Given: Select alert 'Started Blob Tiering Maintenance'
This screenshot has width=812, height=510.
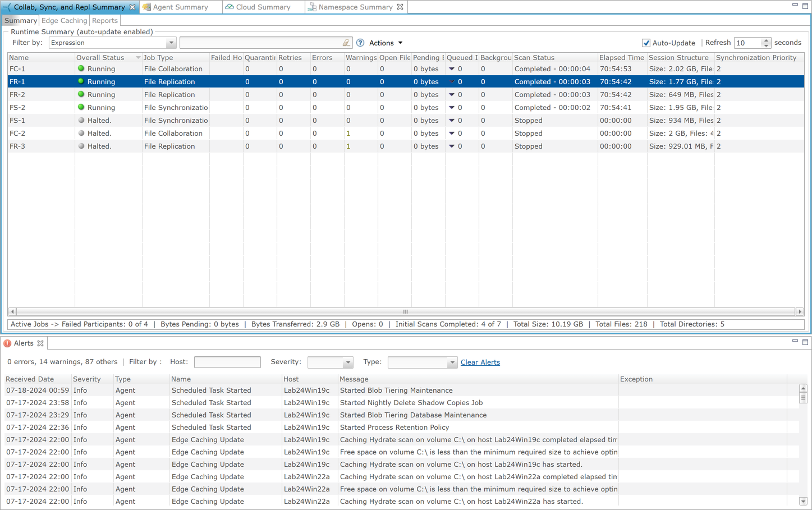Looking at the screenshot, I should coord(396,390).
